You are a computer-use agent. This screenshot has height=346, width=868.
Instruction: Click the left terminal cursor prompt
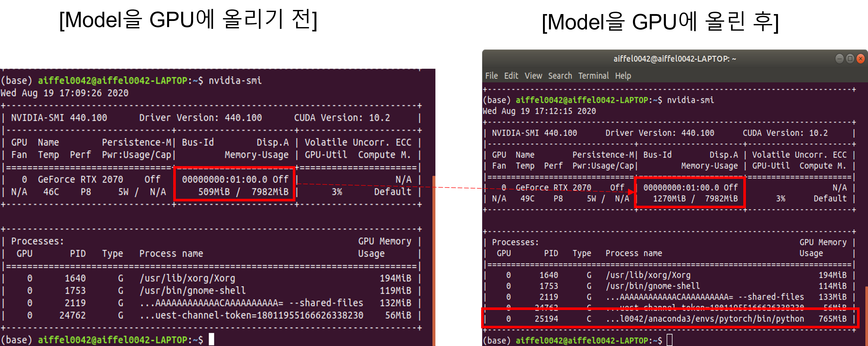[211, 339]
